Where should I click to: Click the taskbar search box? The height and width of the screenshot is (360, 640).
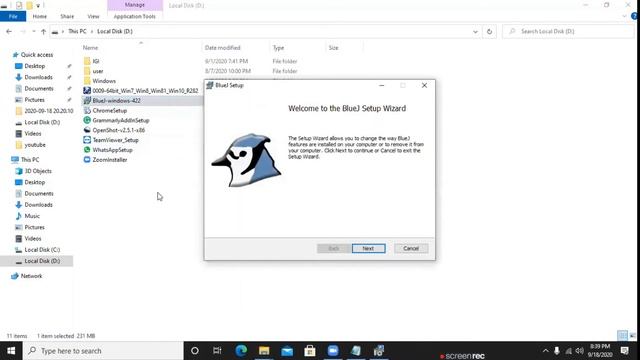[103, 351]
